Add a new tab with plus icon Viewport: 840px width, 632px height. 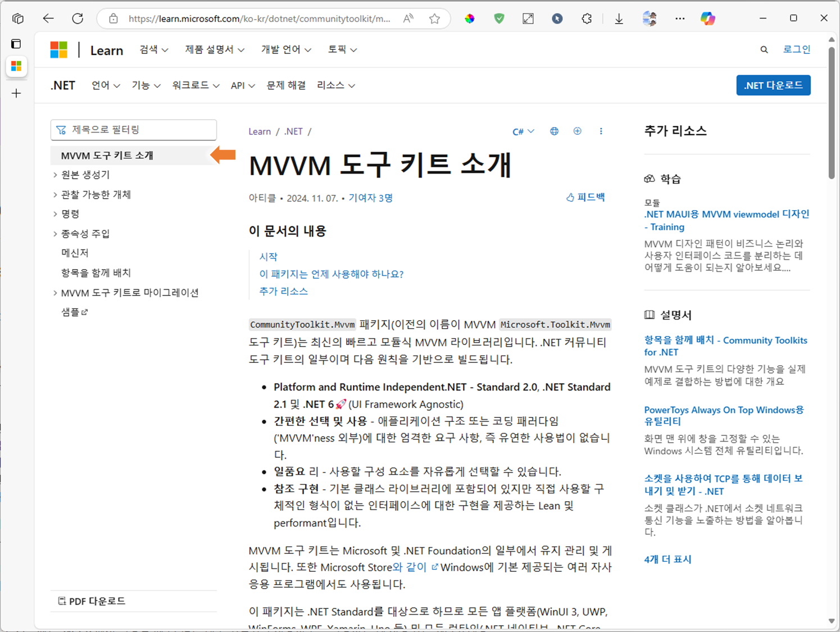pos(16,93)
